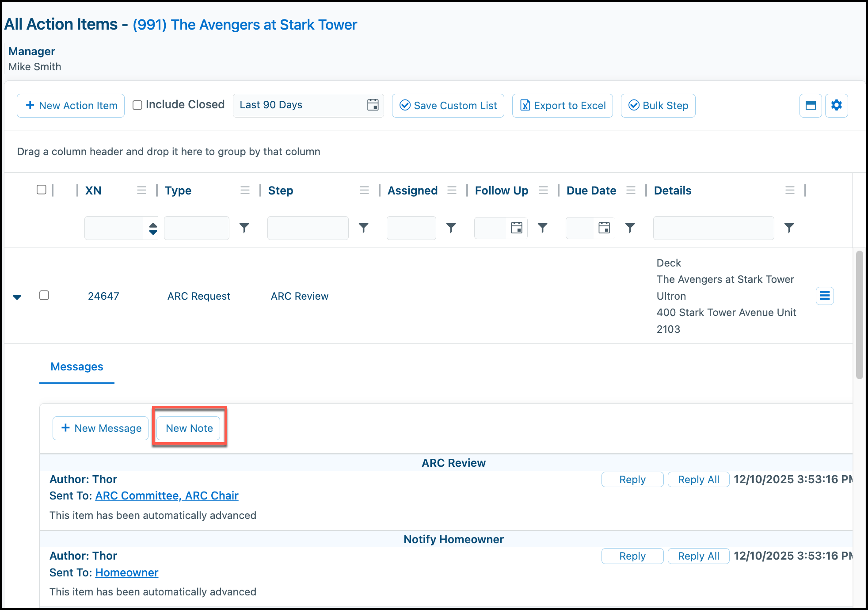Image resolution: width=868 pixels, height=610 pixels.
Task: Click the window layout icon button
Action: [x=811, y=105]
